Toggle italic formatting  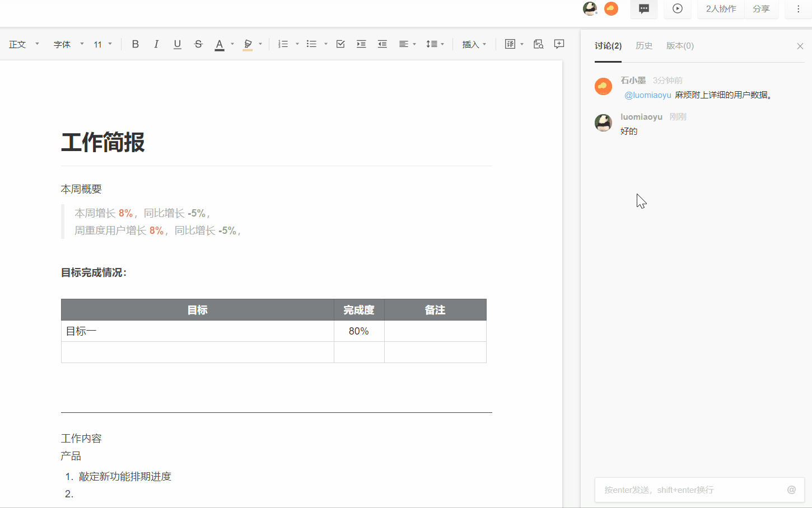[156, 44]
